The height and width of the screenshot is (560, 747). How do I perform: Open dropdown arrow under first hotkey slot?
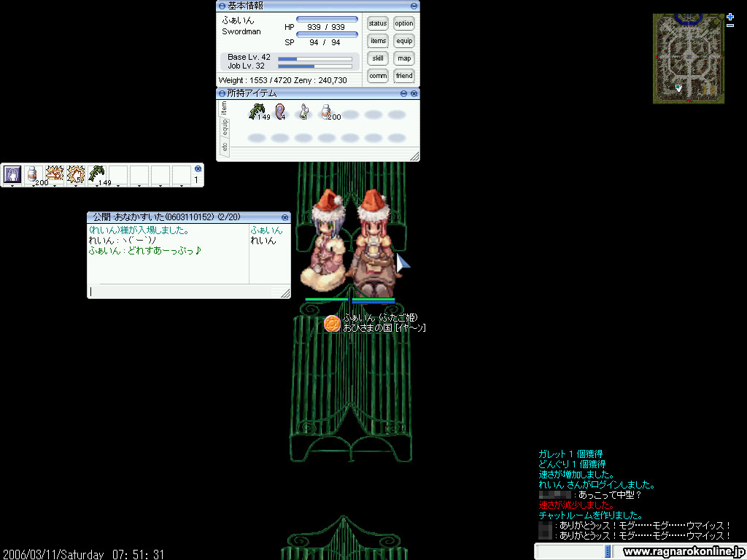[x=12, y=186]
